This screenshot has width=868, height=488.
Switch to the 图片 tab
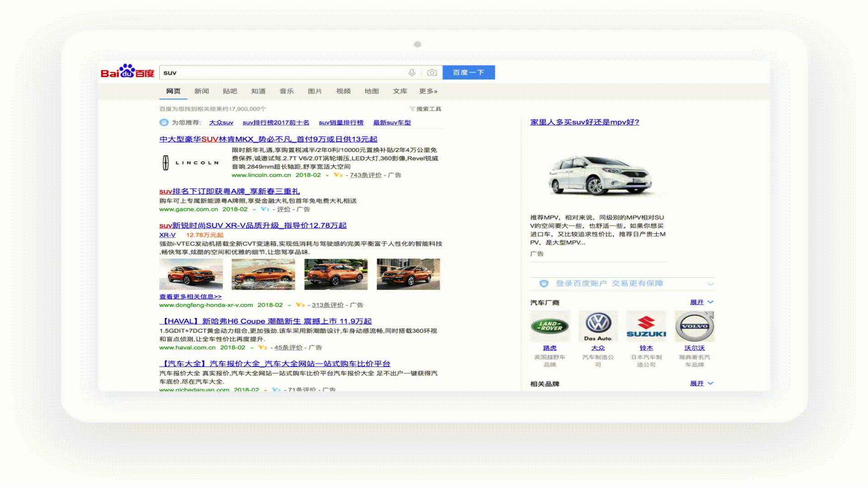pos(315,91)
